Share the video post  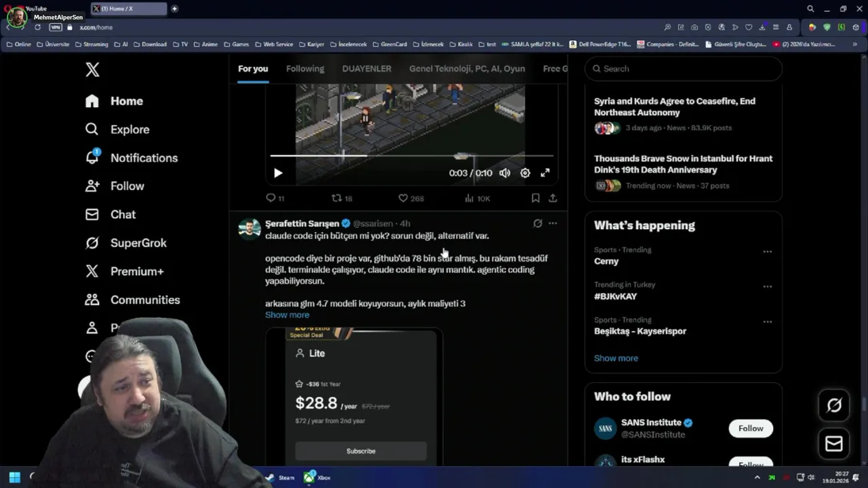pos(553,198)
